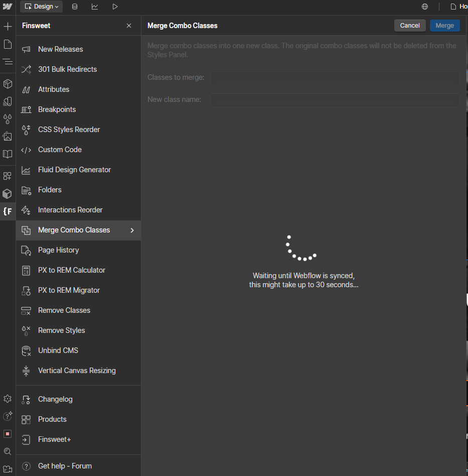Open Unbind CMS tool
This screenshot has width=468, height=476.
[x=78, y=350]
